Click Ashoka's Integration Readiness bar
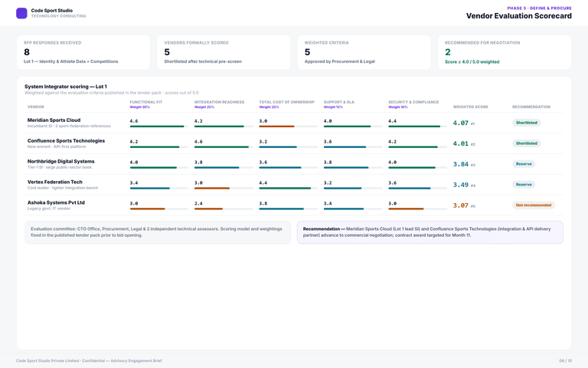Viewport: 588px width, 368px height. pos(224,209)
